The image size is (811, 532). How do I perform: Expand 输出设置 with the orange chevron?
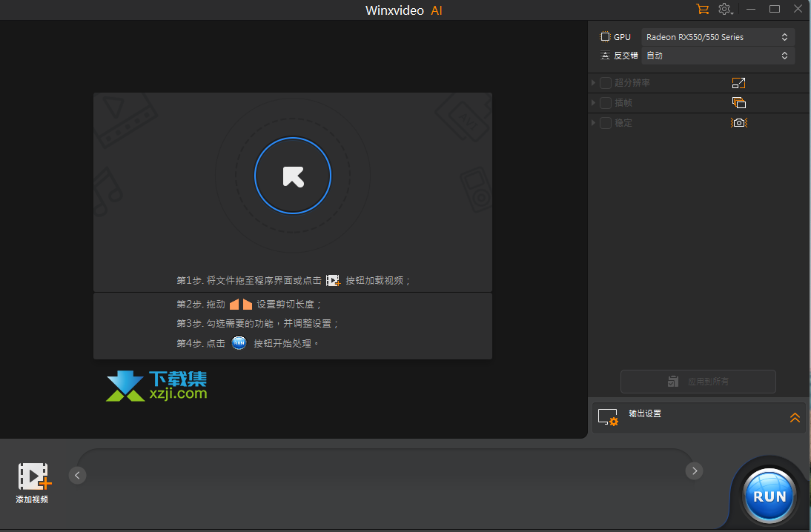click(795, 417)
